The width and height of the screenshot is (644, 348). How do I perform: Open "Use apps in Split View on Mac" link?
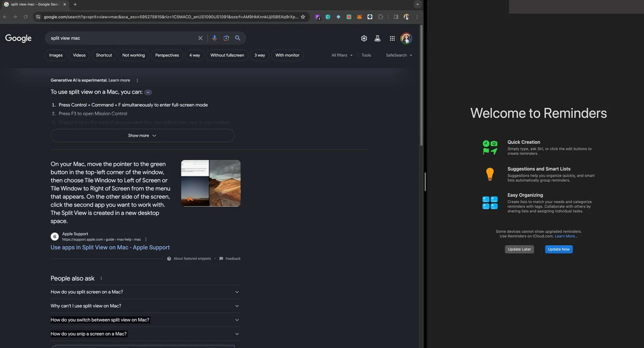110,248
